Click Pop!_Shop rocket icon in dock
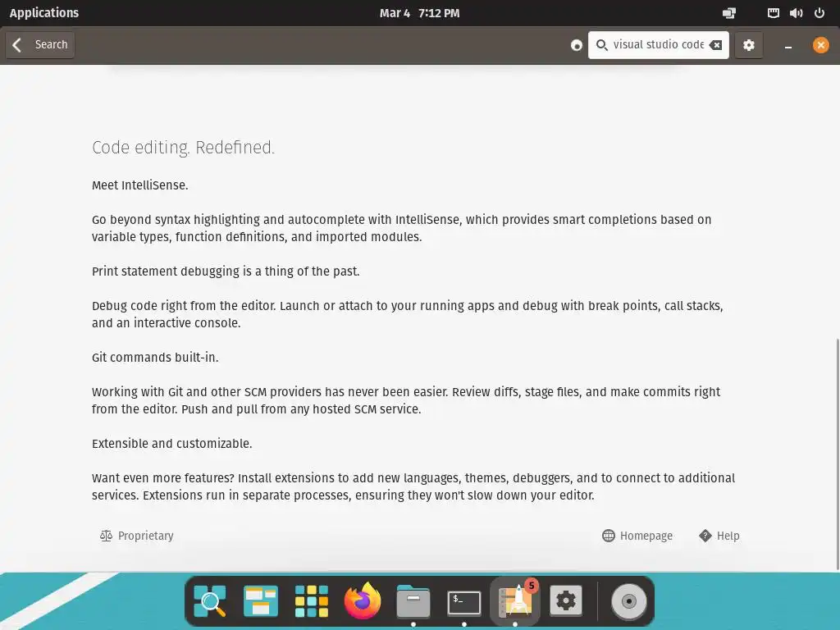840x630 pixels. pyautogui.click(x=515, y=600)
